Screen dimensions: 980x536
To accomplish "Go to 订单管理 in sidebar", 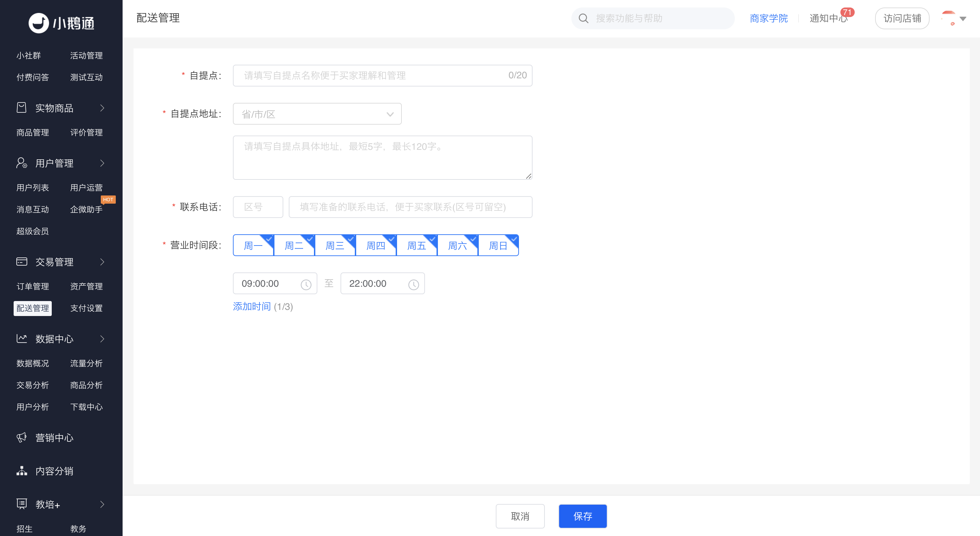I will pyautogui.click(x=33, y=286).
